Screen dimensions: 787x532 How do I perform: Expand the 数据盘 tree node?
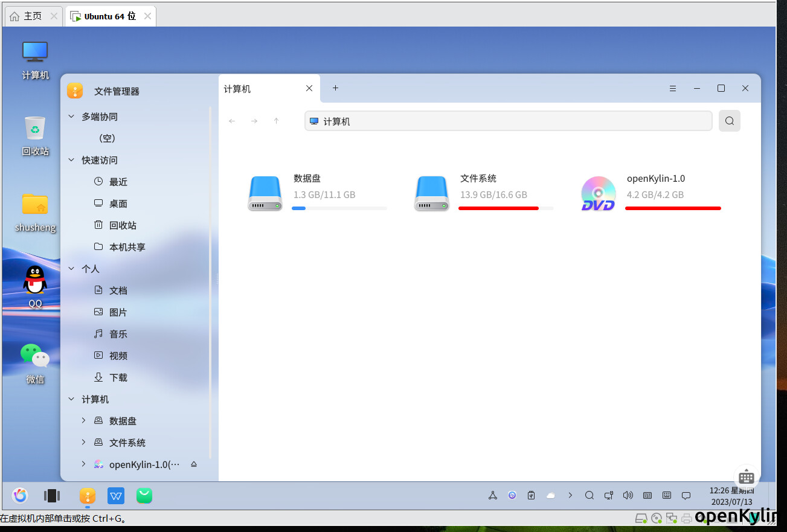pyautogui.click(x=83, y=420)
